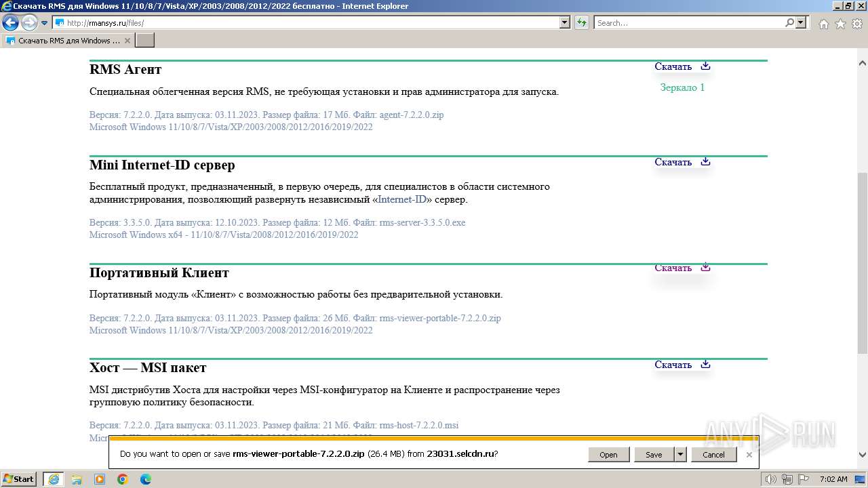Select the 'Скачать RMS для Windows' tab
The width and height of the screenshot is (868, 488).
tap(68, 41)
